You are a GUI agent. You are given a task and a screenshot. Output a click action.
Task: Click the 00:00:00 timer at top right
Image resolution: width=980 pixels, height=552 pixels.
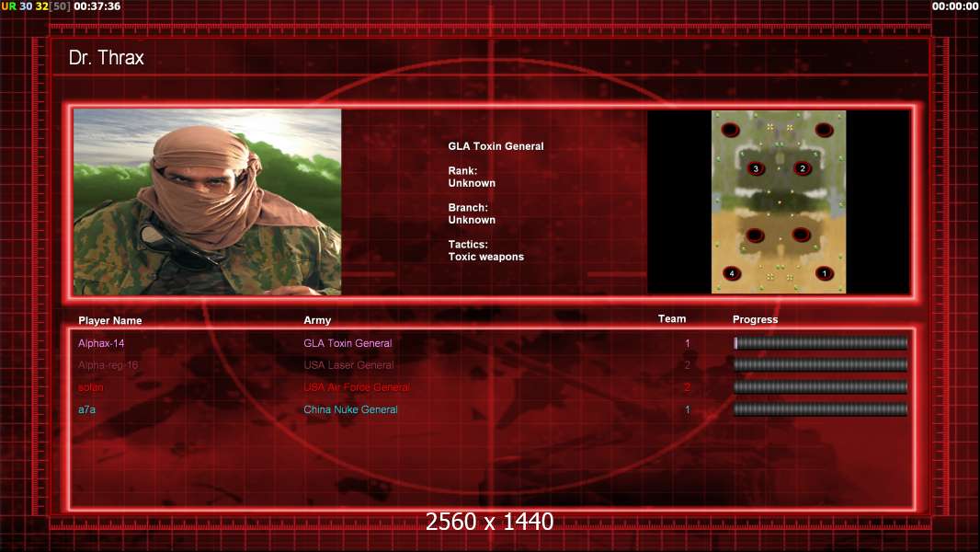(955, 6)
